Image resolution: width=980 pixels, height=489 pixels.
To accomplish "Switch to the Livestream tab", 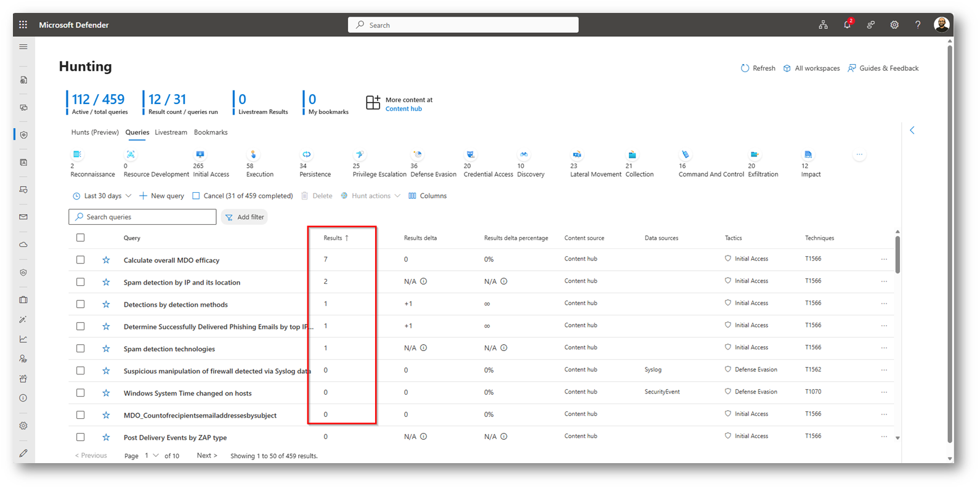I will pyautogui.click(x=171, y=132).
